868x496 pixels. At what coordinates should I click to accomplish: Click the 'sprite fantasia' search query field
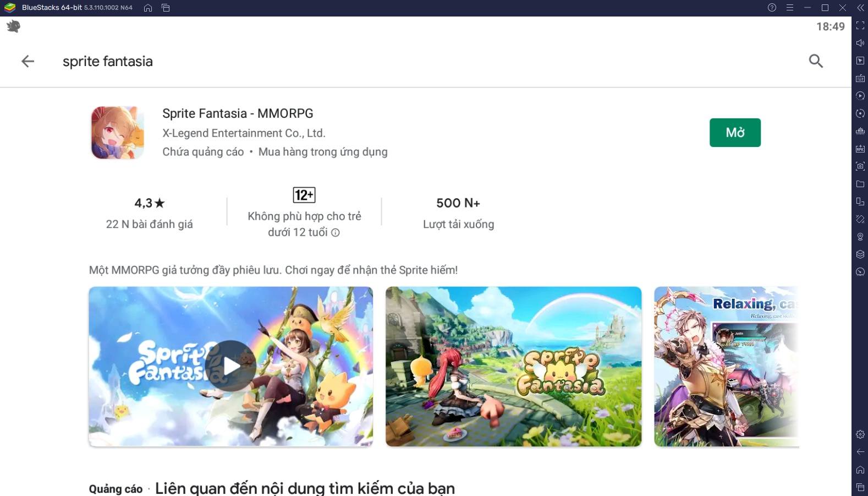pyautogui.click(x=108, y=61)
